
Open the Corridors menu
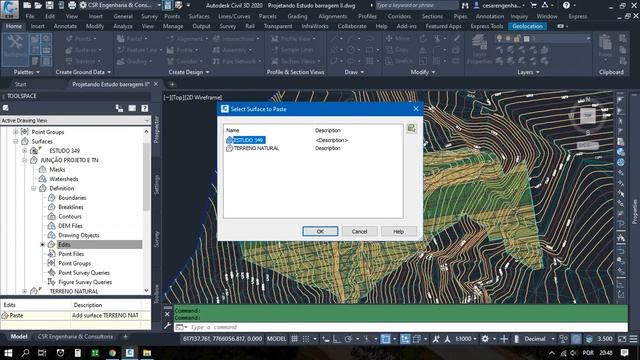coord(399,16)
